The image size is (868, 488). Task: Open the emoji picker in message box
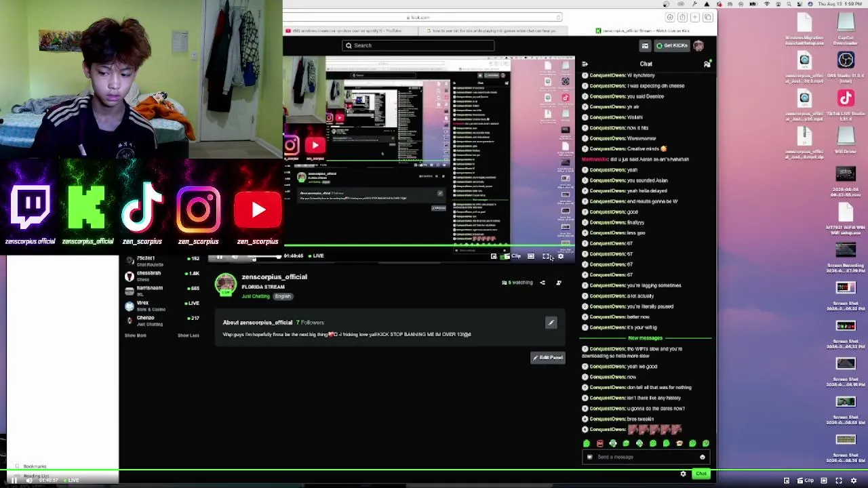point(703,457)
